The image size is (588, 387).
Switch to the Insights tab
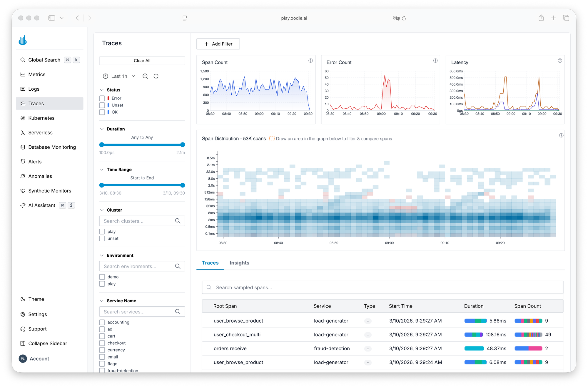tap(239, 263)
